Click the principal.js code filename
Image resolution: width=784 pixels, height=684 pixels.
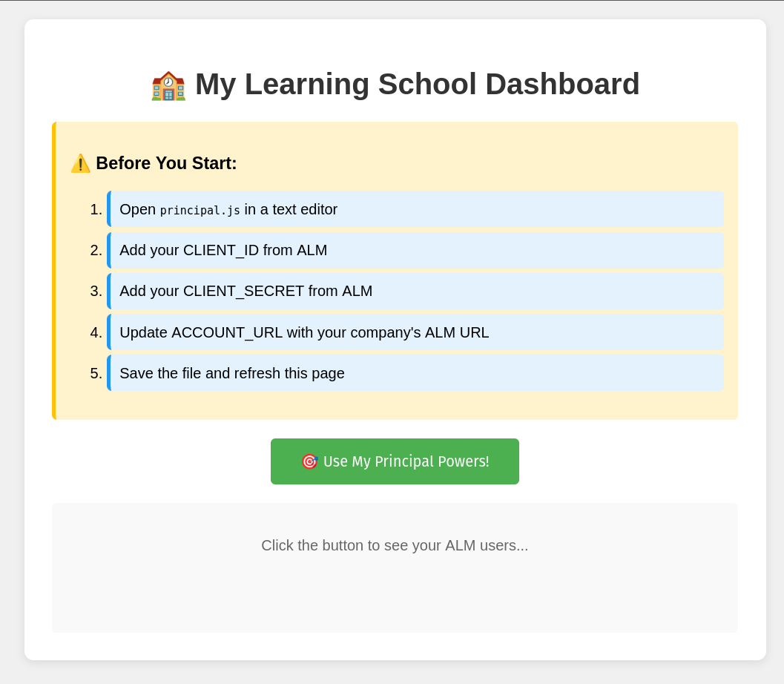pos(200,210)
